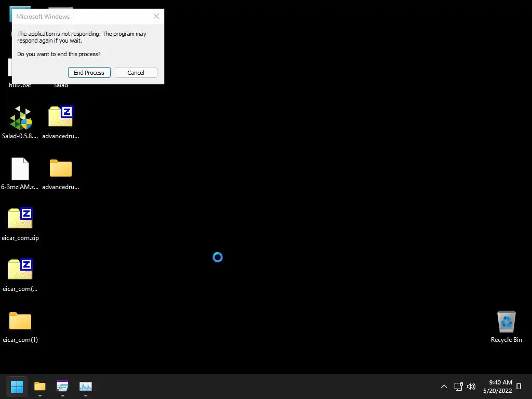Click the eicar_com.zip file name
Image resolution: width=532 pixels, height=399 pixels.
tap(20, 238)
